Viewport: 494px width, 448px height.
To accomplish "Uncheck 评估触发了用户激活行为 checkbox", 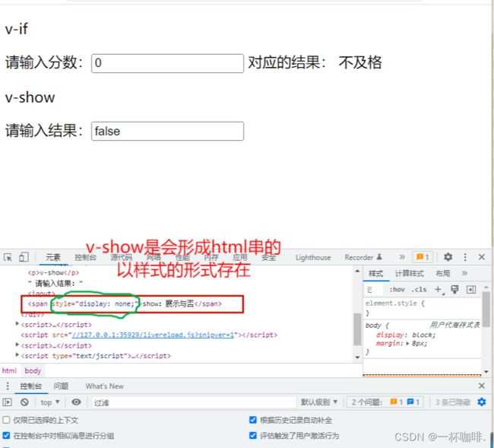I will (x=252, y=436).
